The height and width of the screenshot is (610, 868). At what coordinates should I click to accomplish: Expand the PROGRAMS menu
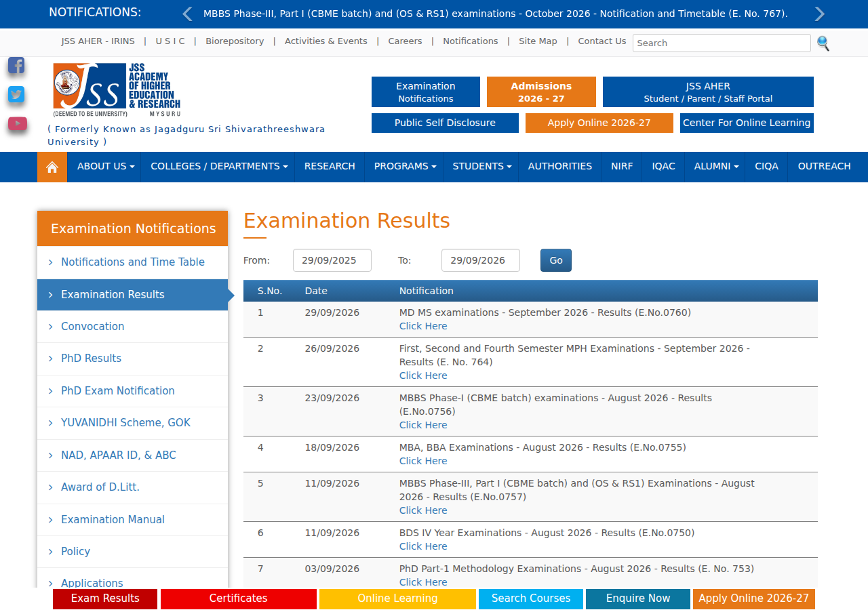click(404, 167)
